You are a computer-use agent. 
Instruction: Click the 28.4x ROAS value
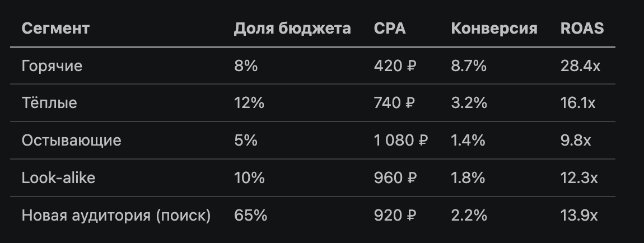tap(580, 66)
